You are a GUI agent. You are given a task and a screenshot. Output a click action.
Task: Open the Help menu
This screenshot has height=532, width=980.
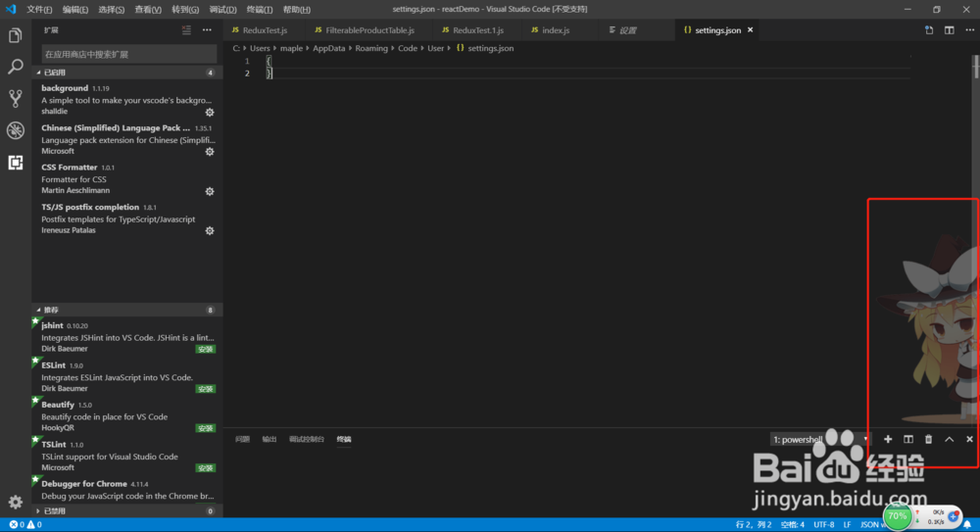tap(296, 10)
